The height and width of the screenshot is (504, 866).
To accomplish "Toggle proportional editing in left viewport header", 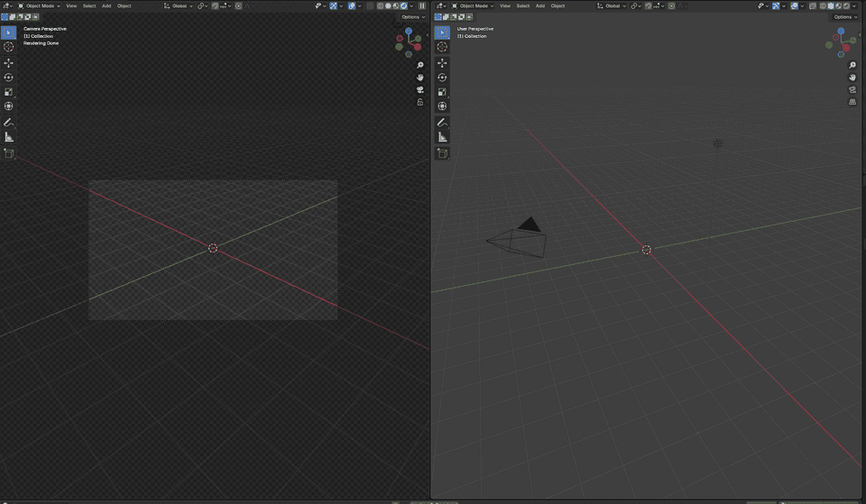I will tap(238, 6).
